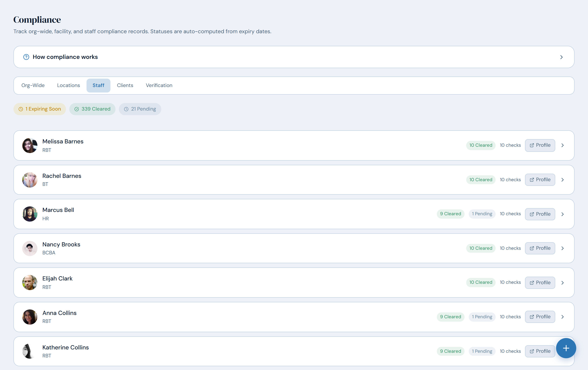This screenshot has width=588, height=370.
Task: Filter by 21 Pending chip
Action: (x=140, y=109)
